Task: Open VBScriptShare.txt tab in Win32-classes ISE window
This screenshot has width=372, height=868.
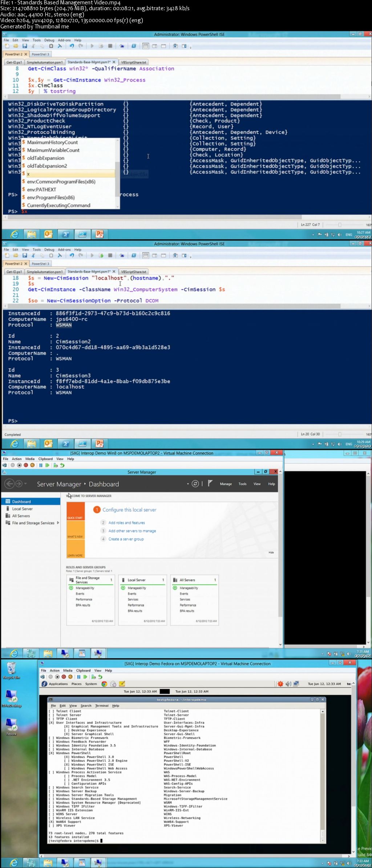Action: click(x=133, y=62)
